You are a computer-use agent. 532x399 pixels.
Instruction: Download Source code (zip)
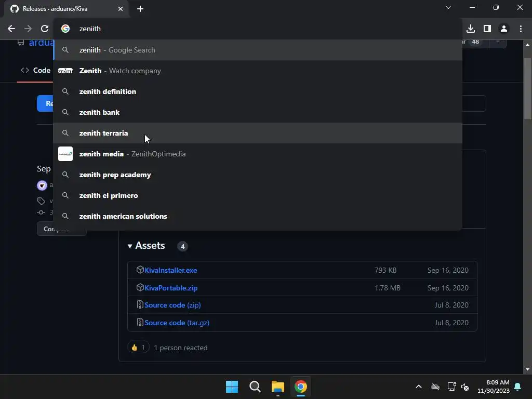172,305
